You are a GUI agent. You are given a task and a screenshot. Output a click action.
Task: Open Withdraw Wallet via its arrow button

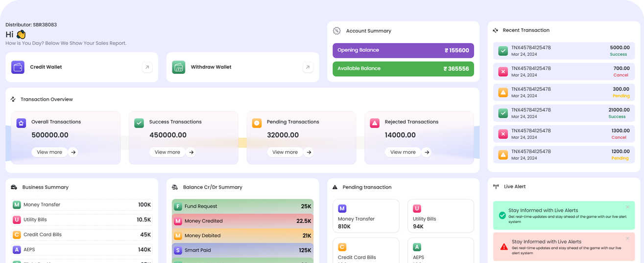[x=308, y=67]
